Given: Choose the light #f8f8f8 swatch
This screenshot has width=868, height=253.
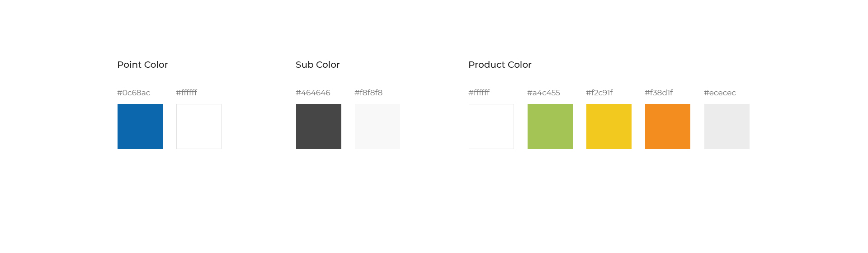Looking at the screenshot, I should point(377,126).
